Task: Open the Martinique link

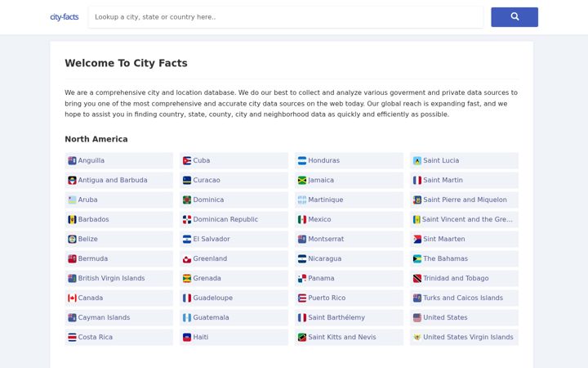Action: 350,200
